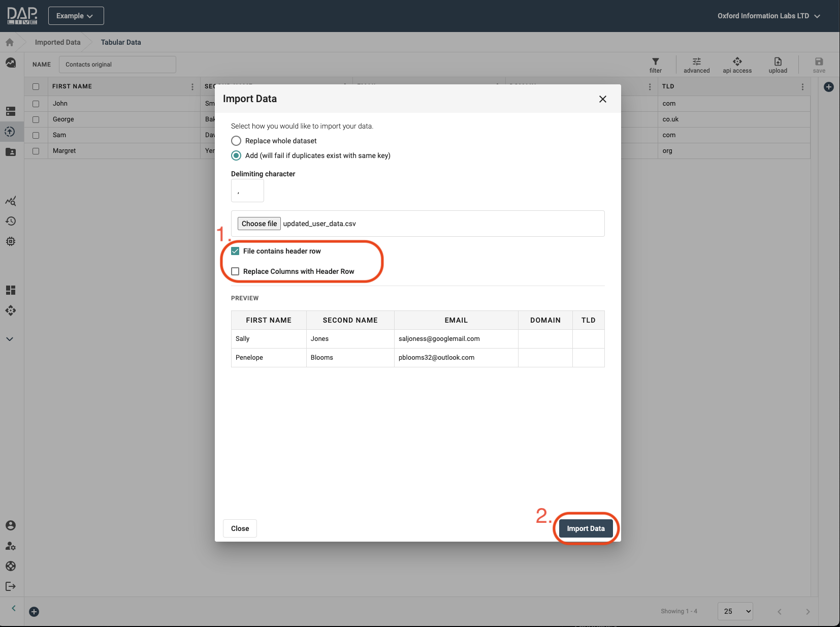Click the filter funnel icon

[x=655, y=61]
